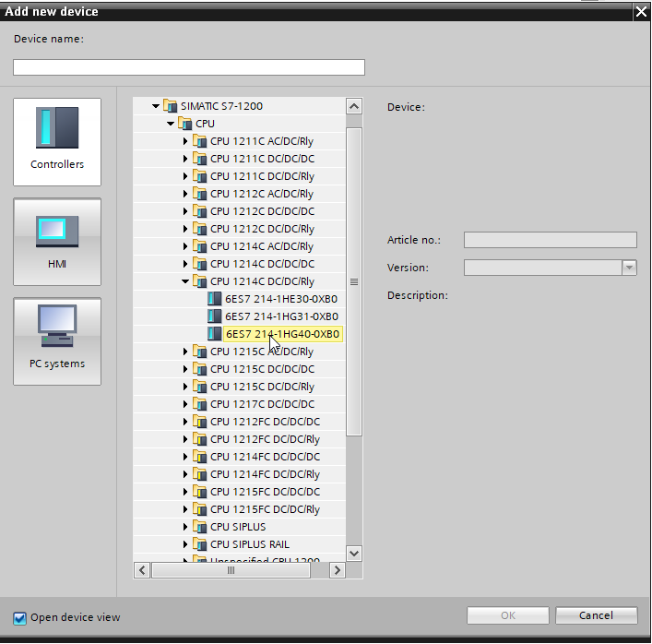Click the CPU 1217C DC/DC/DC folder icon
Image resolution: width=652 pixels, height=644 pixels.
tap(199, 404)
